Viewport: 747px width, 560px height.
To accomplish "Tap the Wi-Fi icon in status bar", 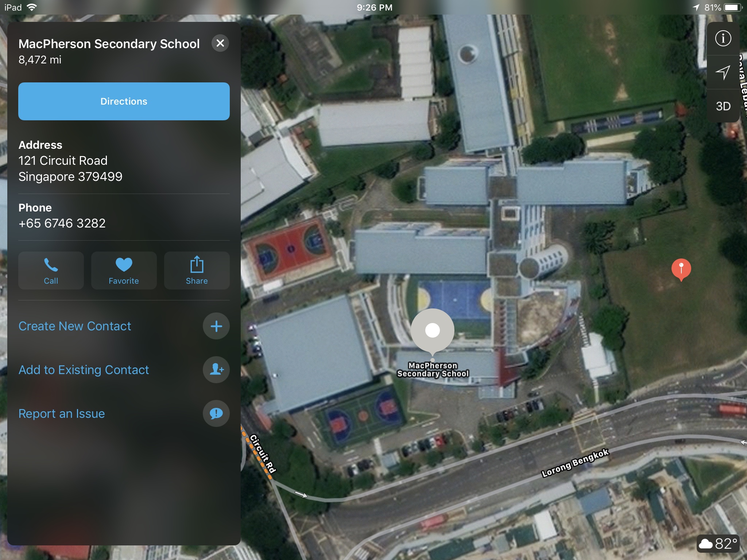I will click(32, 7).
